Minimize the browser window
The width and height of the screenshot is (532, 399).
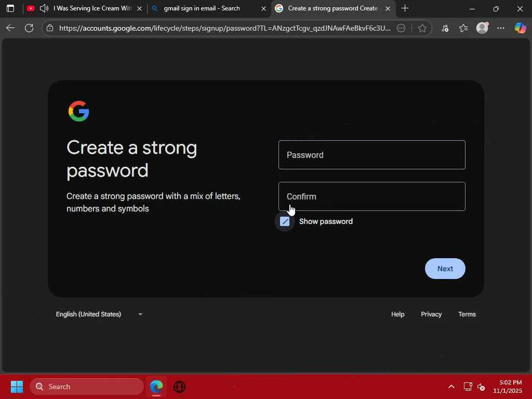472,9
